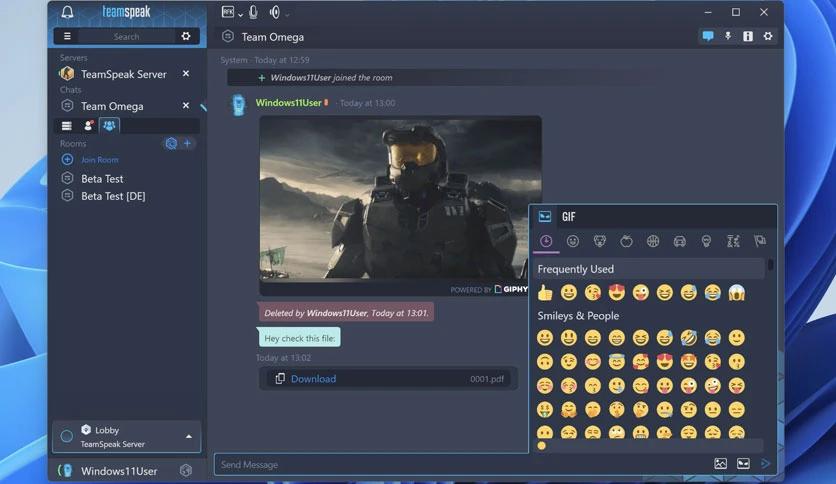
Task: Open the speaker options dropdown arrow
Action: click(287, 15)
